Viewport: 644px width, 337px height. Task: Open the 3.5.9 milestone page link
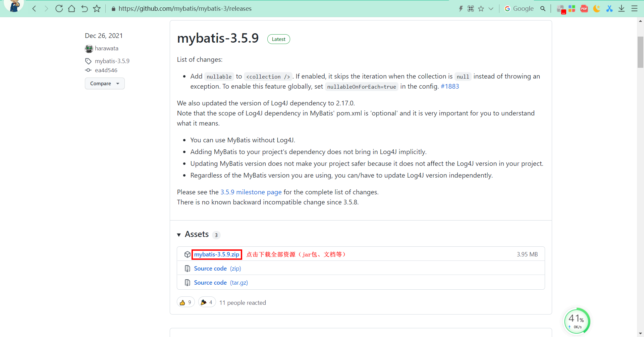251,192
